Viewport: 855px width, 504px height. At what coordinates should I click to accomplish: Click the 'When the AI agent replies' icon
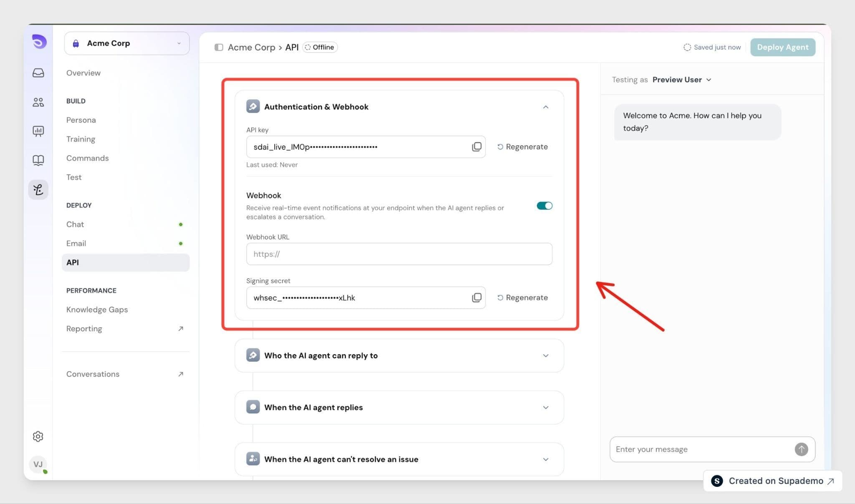pyautogui.click(x=253, y=407)
